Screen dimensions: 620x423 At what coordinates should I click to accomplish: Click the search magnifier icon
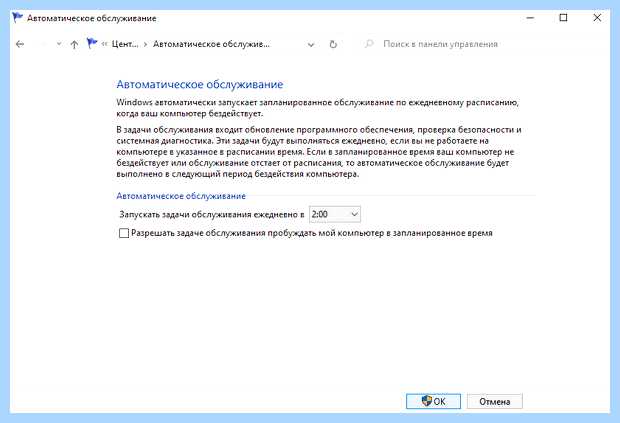[369, 44]
